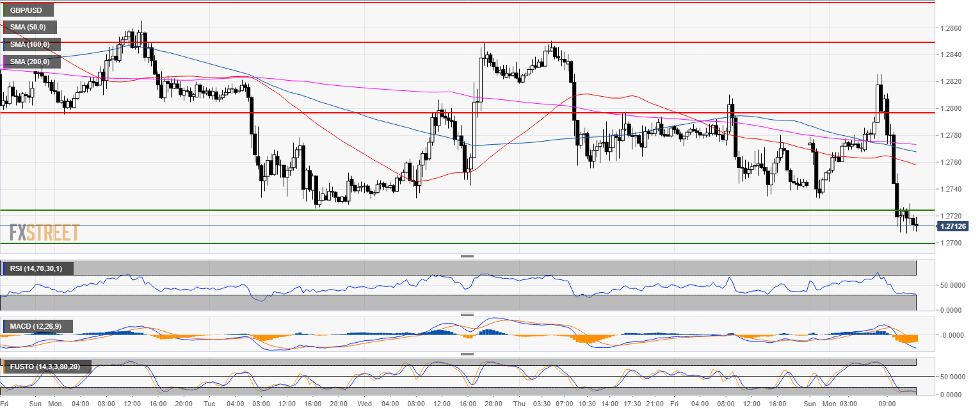The image size is (980, 412).
Task: Click grip handle above the MACD panel
Action: point(467,314)
